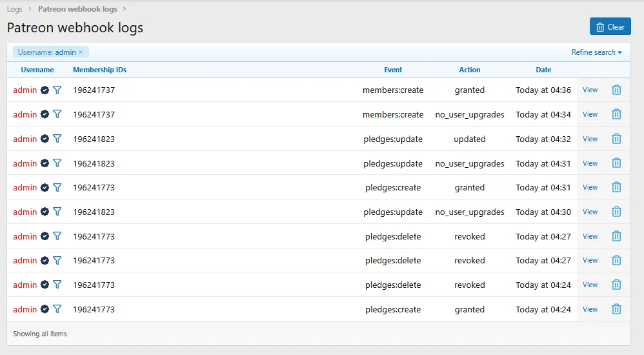This screenshot has height=355, width=644.
Task: Click filter funnel icon in 04:32 row
Action: click(x=57, y=139)
